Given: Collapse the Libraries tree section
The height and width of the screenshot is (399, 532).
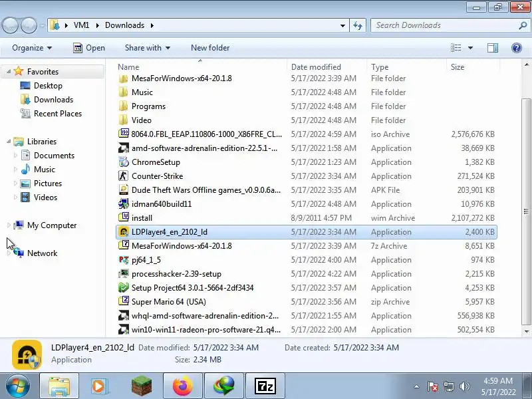Looking at the screenshot, I should [9, 141].
